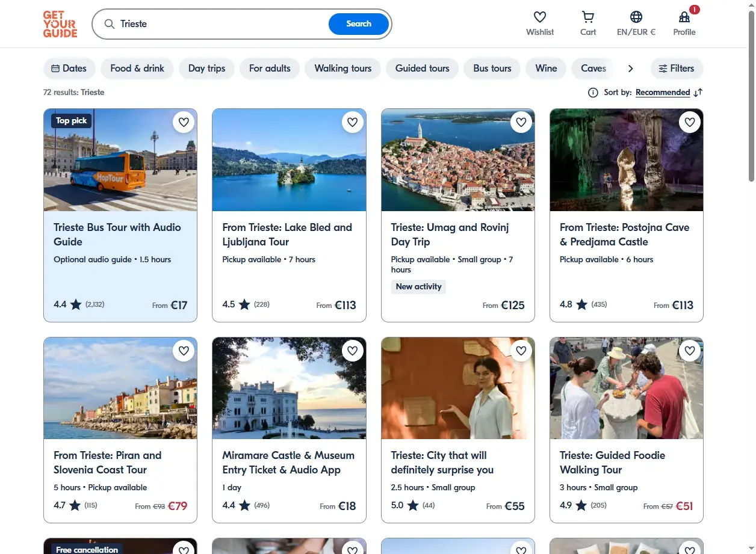Show more filter chips with right chevron
Image resolution: width=756 pixels, height=554 pixels.
point(630,69)
